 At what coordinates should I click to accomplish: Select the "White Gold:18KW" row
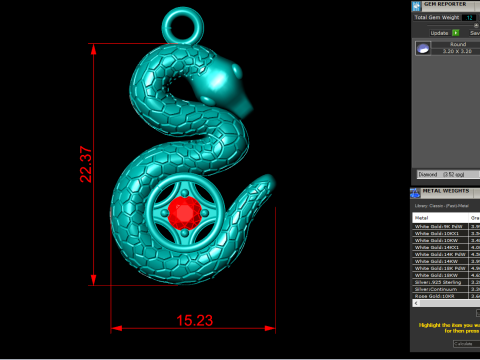click(x=446, y=275)
